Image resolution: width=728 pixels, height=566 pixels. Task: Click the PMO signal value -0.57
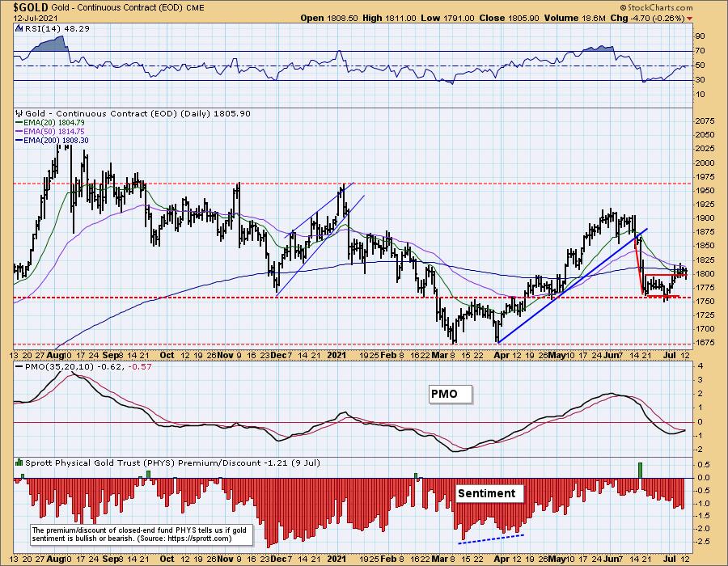point(139,366)
